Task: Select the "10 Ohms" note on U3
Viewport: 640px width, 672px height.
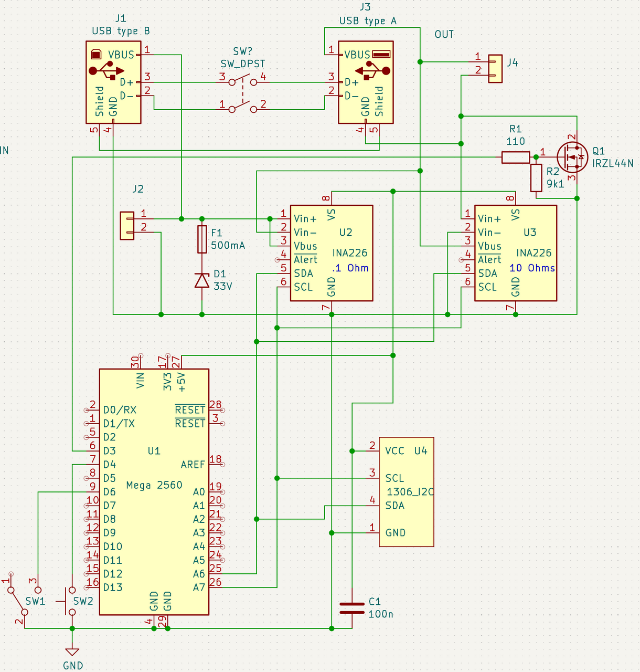Action: click(532, 268)
